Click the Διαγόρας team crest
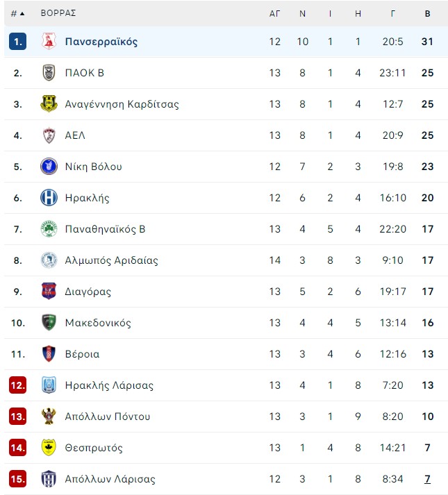The image size is (448, 495). tap(49, 291)
